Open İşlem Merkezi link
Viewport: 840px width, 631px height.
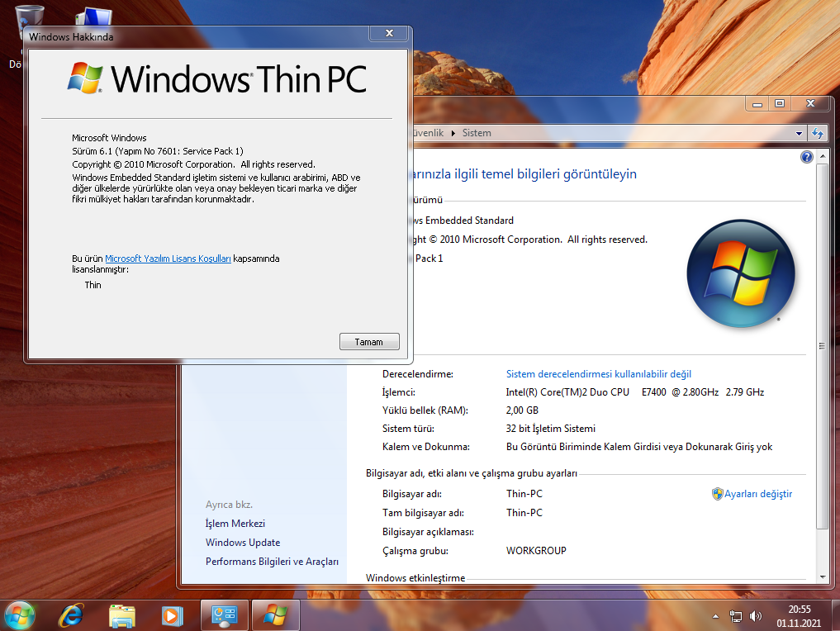click(235, 524)
